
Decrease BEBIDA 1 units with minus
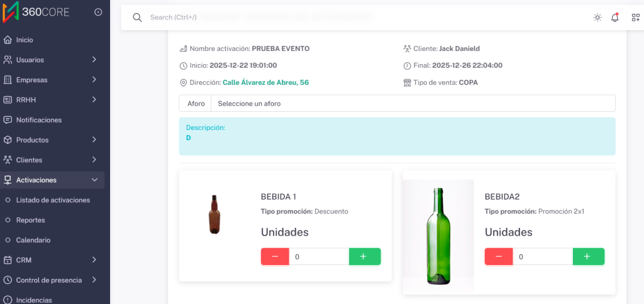pyautogui.click(x=275, y=256)
